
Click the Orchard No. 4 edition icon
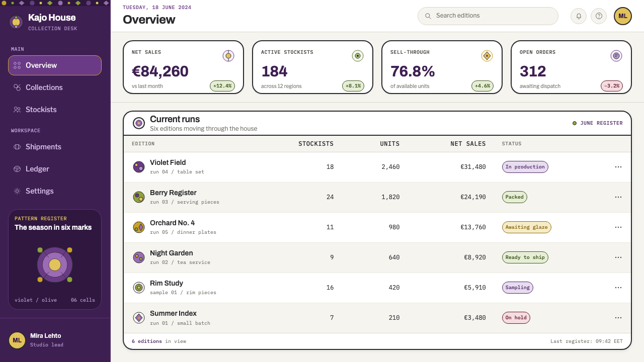pos(139,227)
